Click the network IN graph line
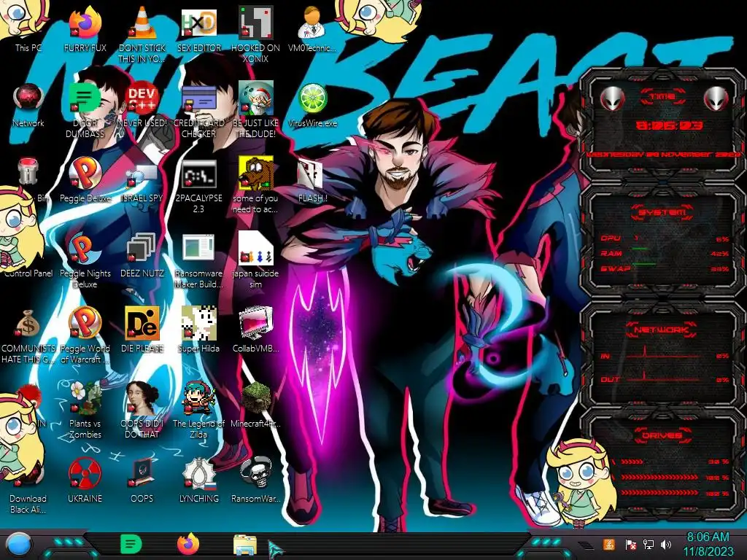Viewport: 747px width, 560px height. click(x=662, y=354)
